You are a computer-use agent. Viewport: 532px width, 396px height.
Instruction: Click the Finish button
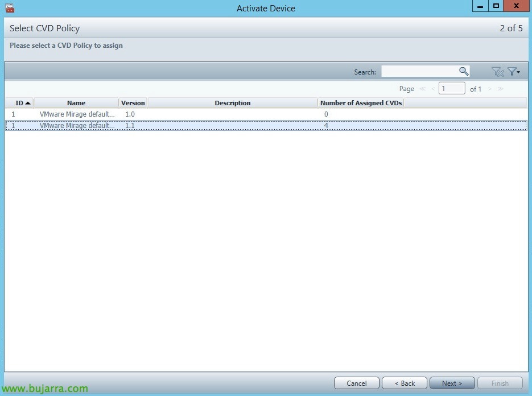pos(500,383)
